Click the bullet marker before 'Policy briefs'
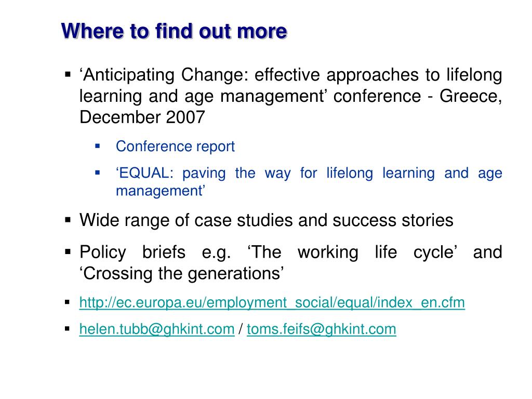The image size is (532, 399). pos(68,252)
